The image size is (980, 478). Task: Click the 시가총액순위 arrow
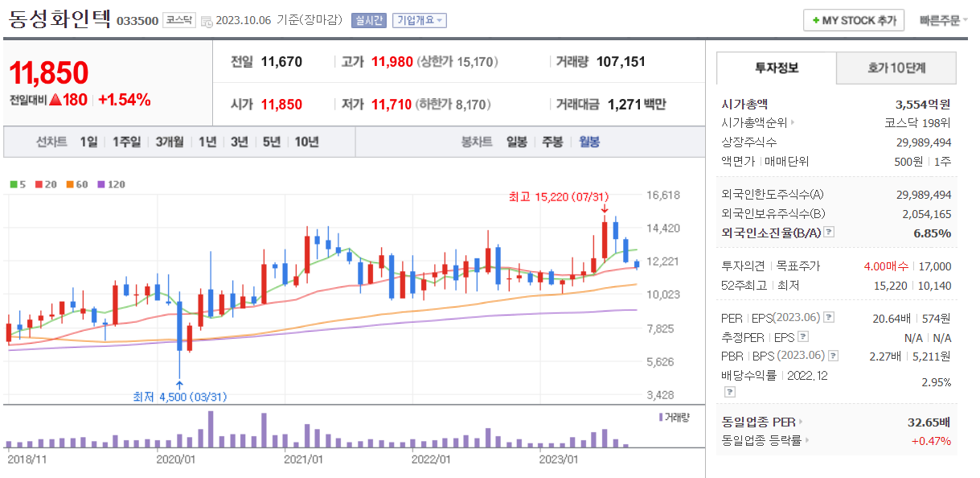[x=793, y=123]
